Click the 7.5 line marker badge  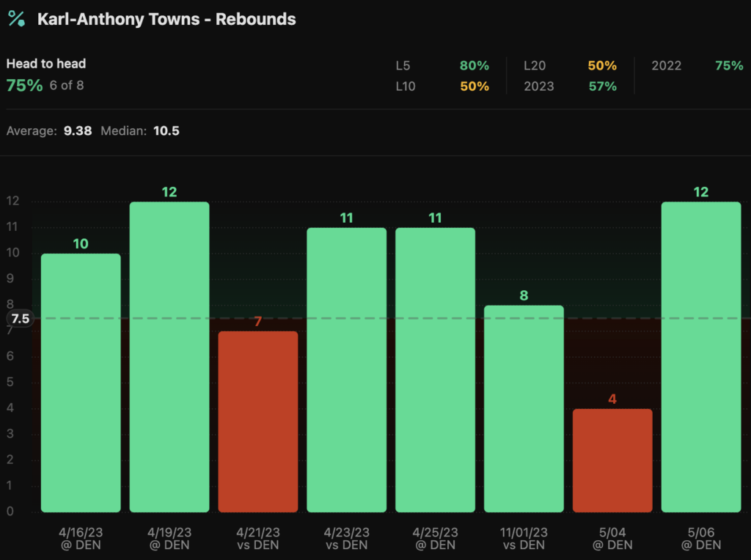[x=20, y=319]
